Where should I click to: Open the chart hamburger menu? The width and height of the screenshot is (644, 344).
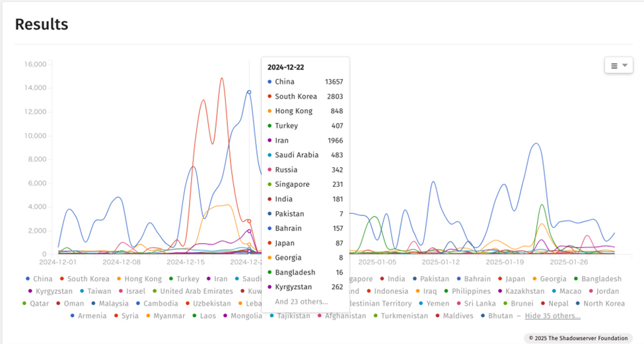click(x=614, y=66)
